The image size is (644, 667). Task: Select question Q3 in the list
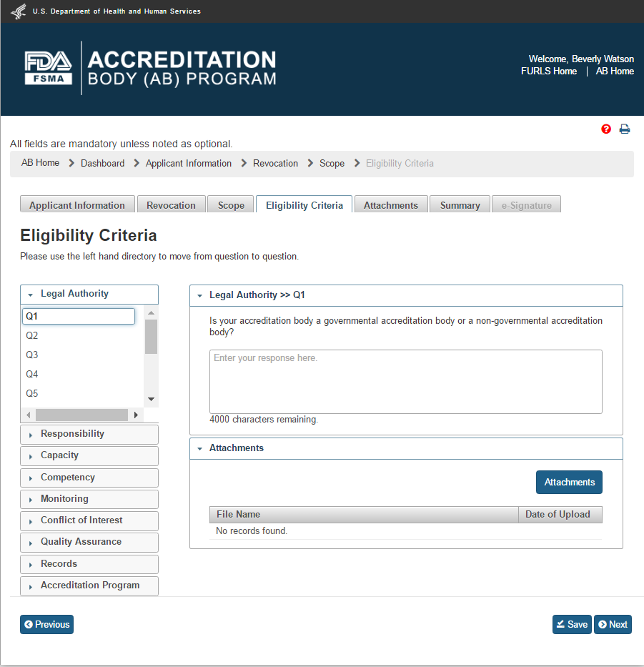coord(32,355)
